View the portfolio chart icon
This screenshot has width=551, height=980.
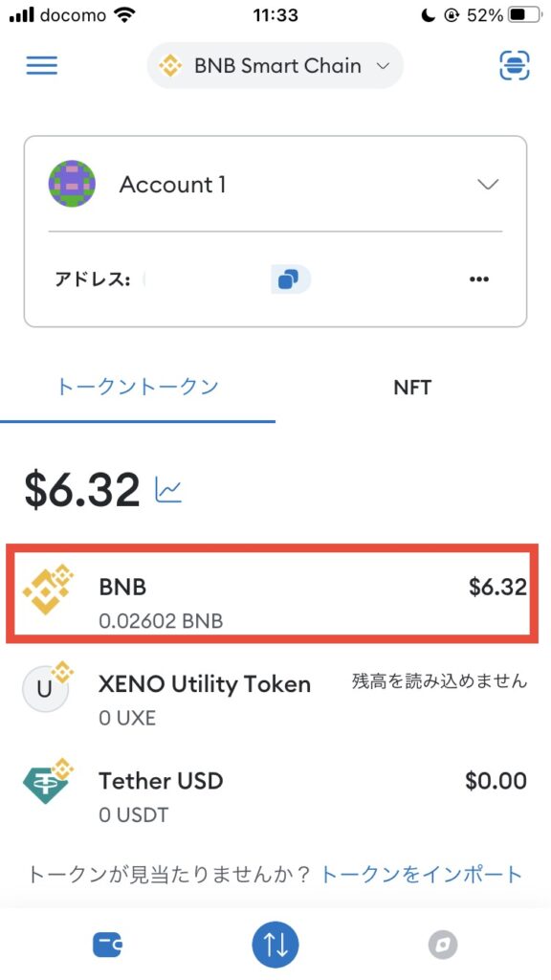(x=168, y=490)
